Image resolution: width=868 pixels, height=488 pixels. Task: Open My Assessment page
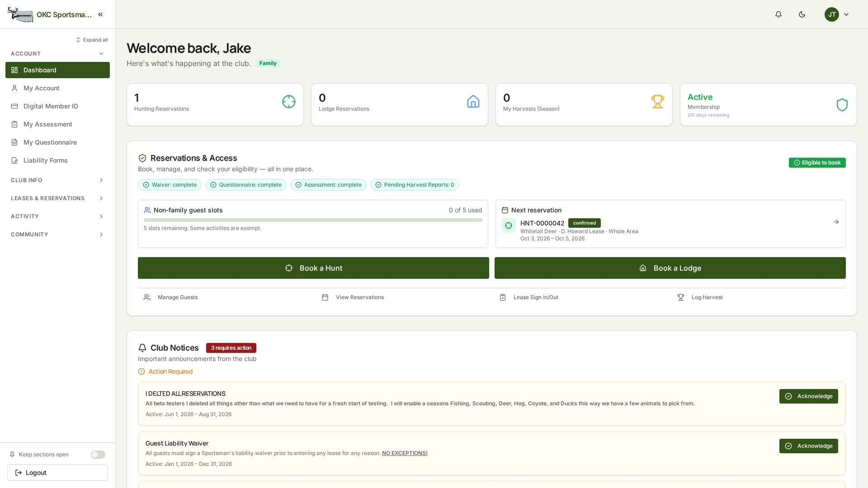57,124
